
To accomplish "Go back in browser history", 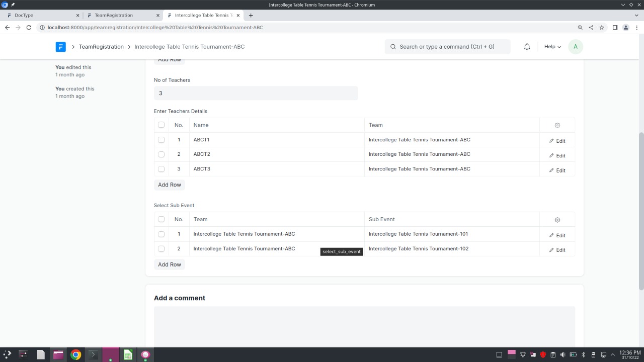I will click(x=7, y=28).
